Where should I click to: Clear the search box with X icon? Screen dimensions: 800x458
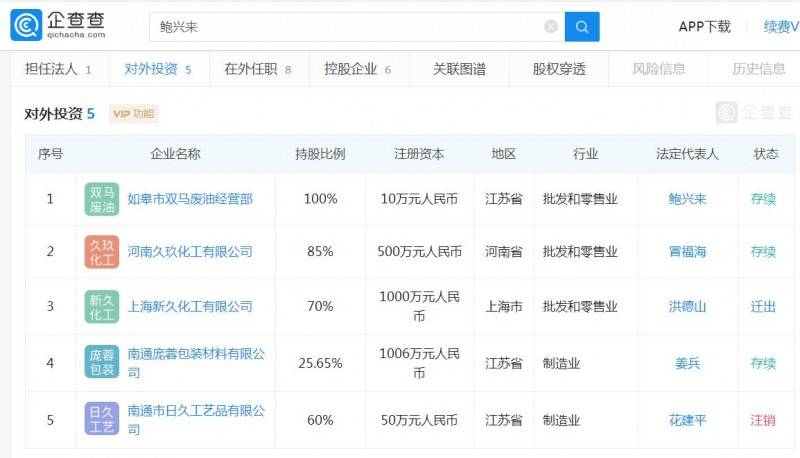click(x=551, y=27)
